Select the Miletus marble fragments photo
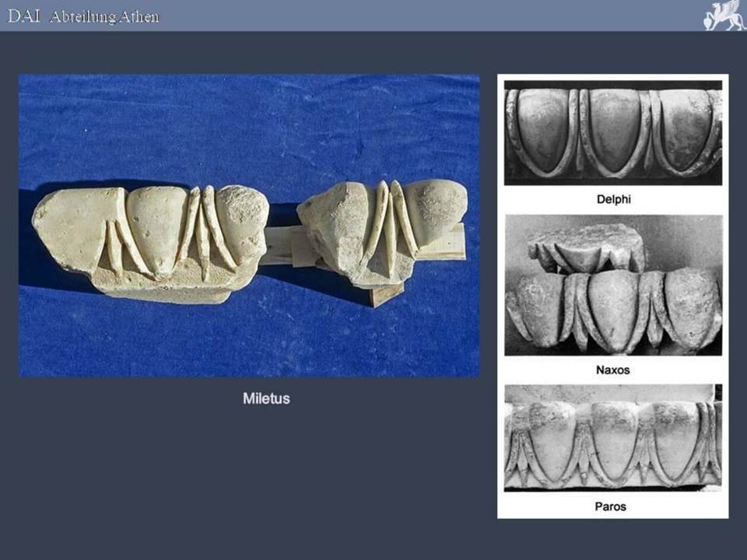Screen dimensions: 747x560 [x=249, y=226]
